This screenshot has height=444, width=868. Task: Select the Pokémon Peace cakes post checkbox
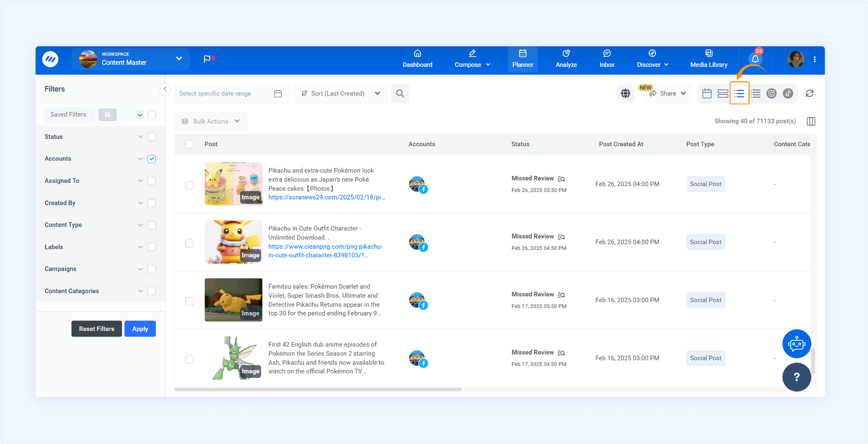point(190,185)
